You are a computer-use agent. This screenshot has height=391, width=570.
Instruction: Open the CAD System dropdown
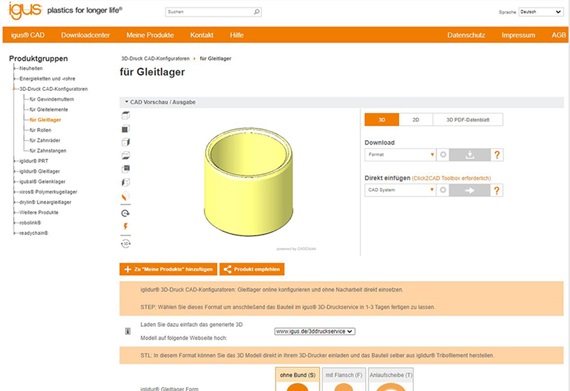400,190
